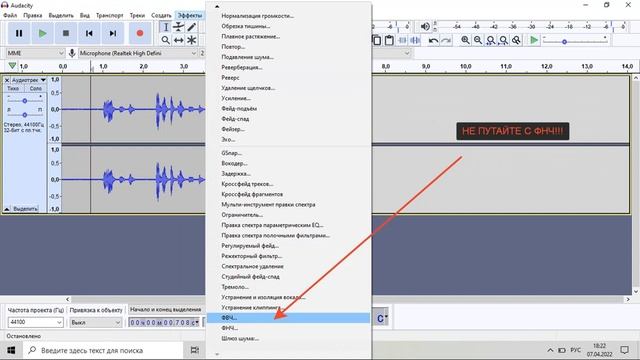Select the Envelope tool
The height and width of the screenshot is (360, 640).
(178, 27)
